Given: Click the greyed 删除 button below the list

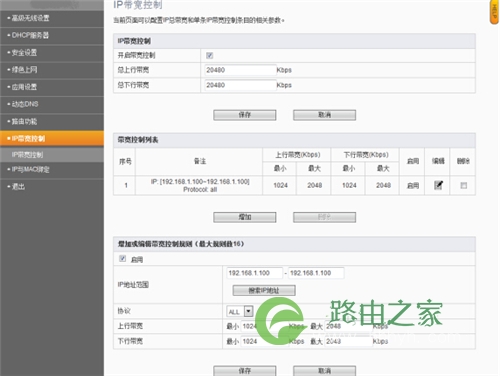Looking at the screenshot, I should point(324,217).
